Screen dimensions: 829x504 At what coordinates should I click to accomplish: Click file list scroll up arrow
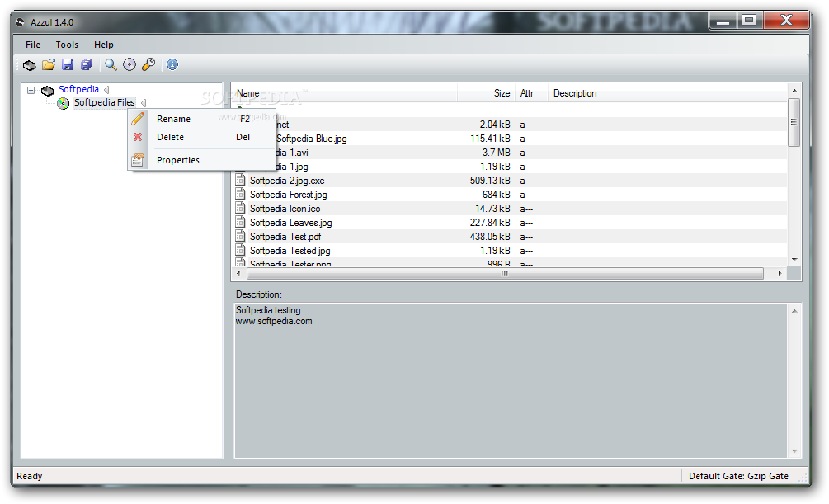794,91
